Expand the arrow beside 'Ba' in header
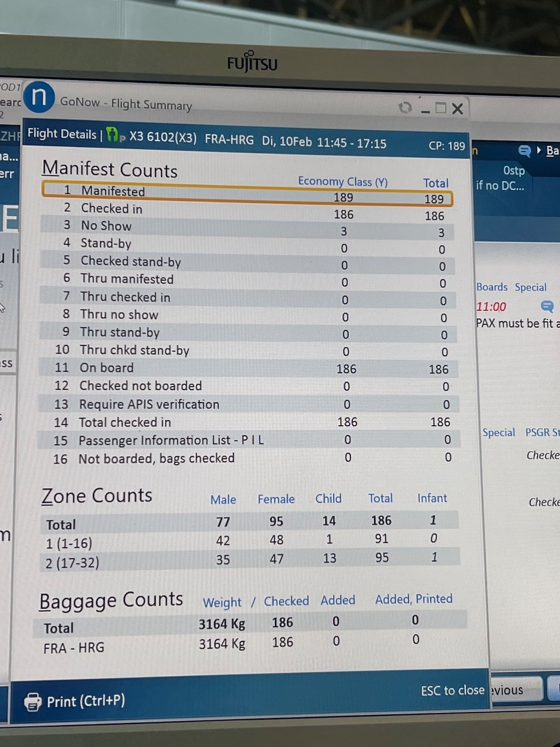Image resolution: width=560 pixels, height=747 pixels. pos(539,150)
